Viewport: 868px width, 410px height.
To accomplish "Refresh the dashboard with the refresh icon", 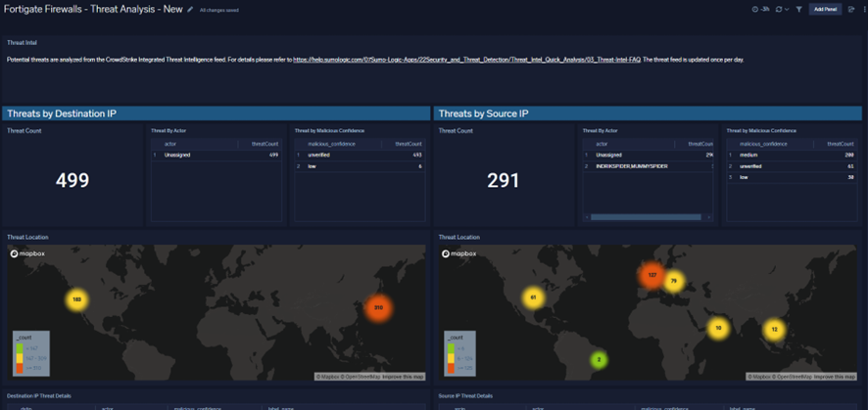I will pos(780,10).
